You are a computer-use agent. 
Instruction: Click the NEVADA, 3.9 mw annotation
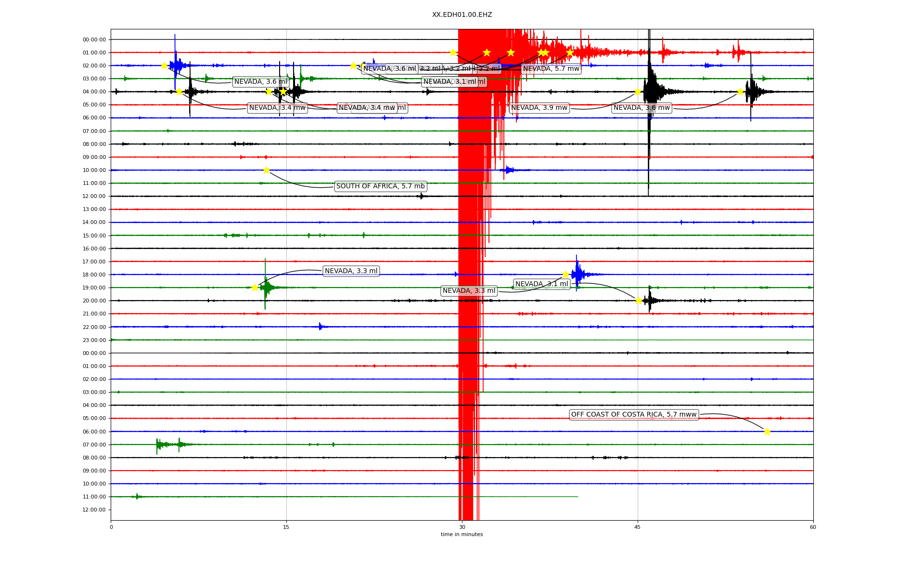(x=539, y=108)
